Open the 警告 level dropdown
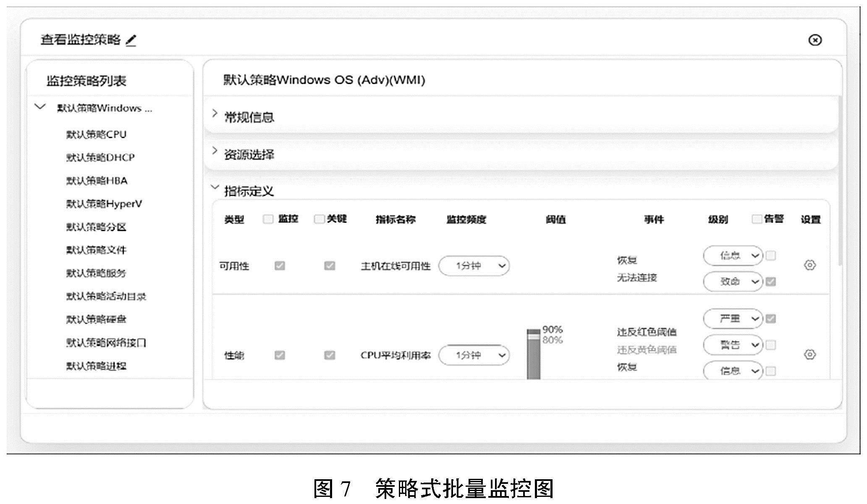 [x=733, y=345]
